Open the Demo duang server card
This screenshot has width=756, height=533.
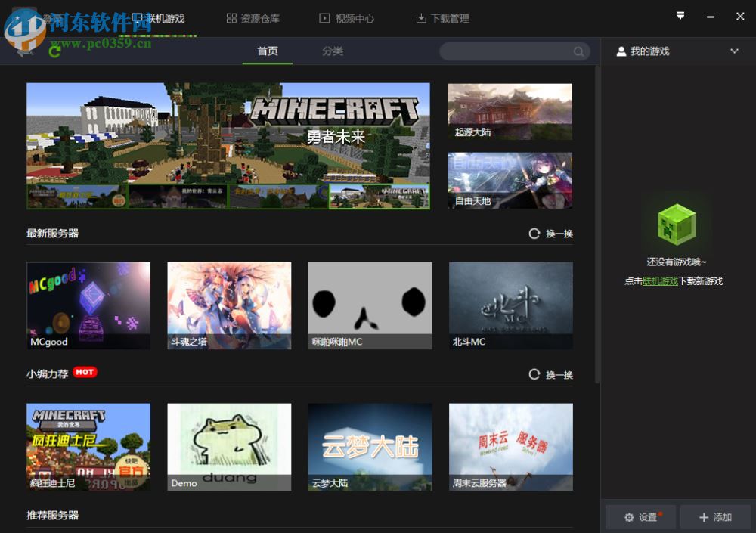coord(229,447)
